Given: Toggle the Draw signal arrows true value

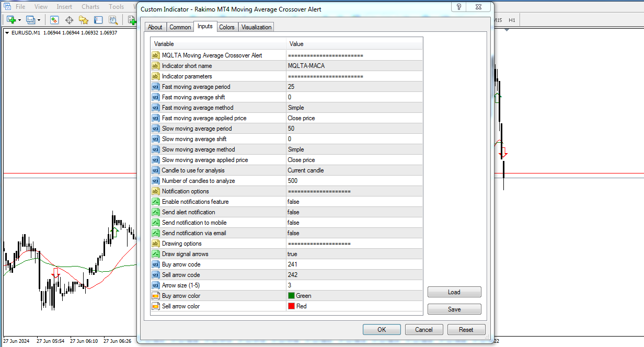Looking at the screenshot, I should (292, 254).
